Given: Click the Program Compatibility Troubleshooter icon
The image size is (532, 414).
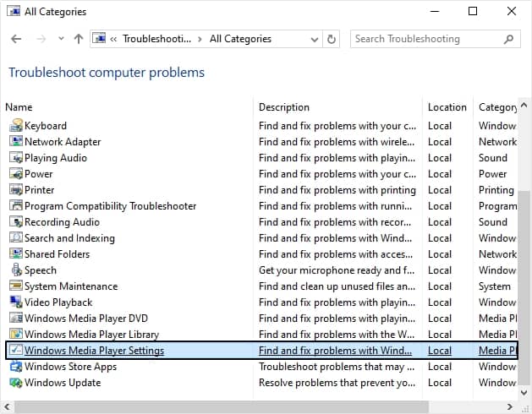Looking at the screenshot, I should pyautogui.click(x=15, y=206).
